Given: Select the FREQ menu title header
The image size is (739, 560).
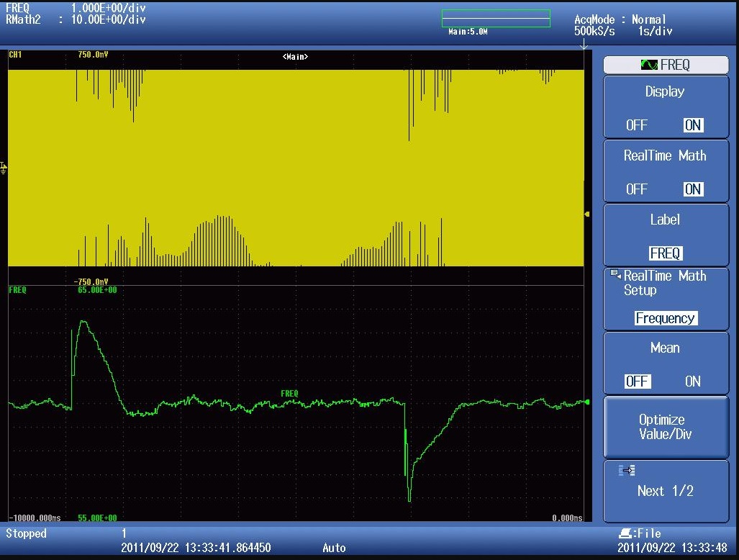Looking at the screenshot, I should (665, 65).
